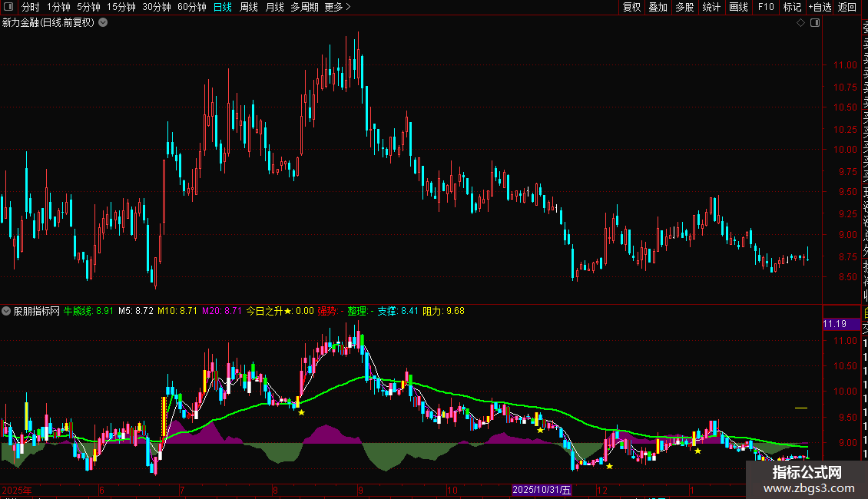Click the 新力金融(日线.前复权) chart title

48,23
